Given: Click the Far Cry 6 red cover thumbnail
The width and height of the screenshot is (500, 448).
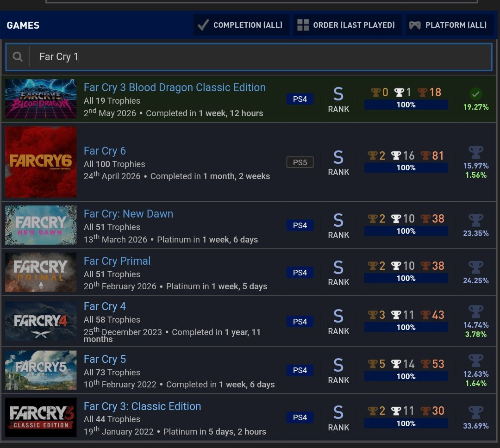Looking at the screenshot, I should pos(41,162).
